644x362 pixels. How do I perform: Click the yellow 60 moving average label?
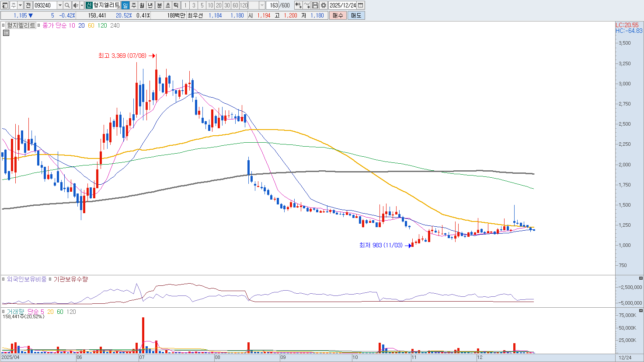coord(91,25)
